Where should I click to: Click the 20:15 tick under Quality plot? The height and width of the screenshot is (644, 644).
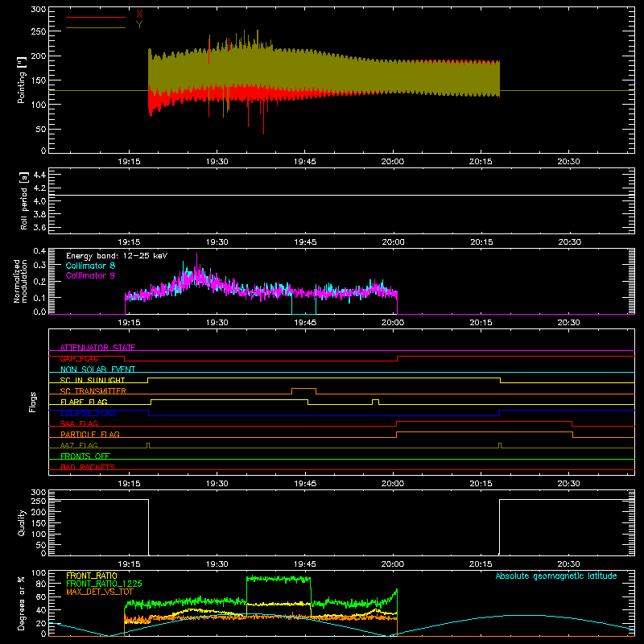(x=481, y=564)
